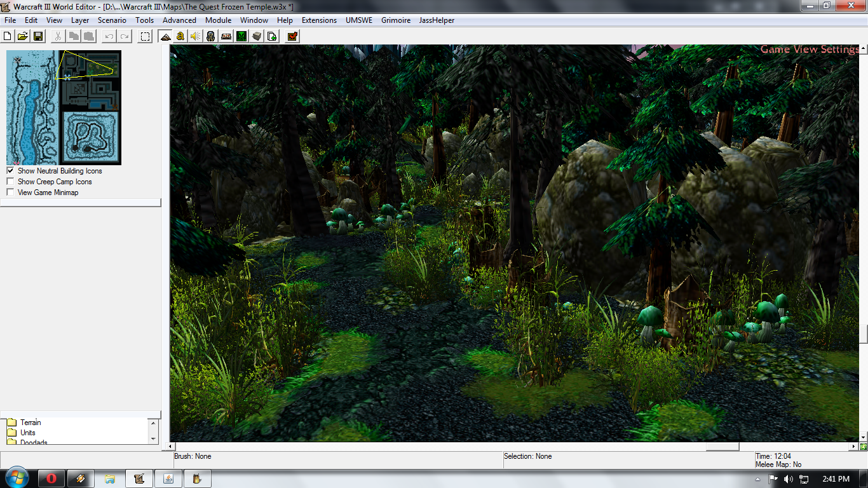868x488 pixels.
Task: Show hidden system tray icons
Action: [759, 479]
